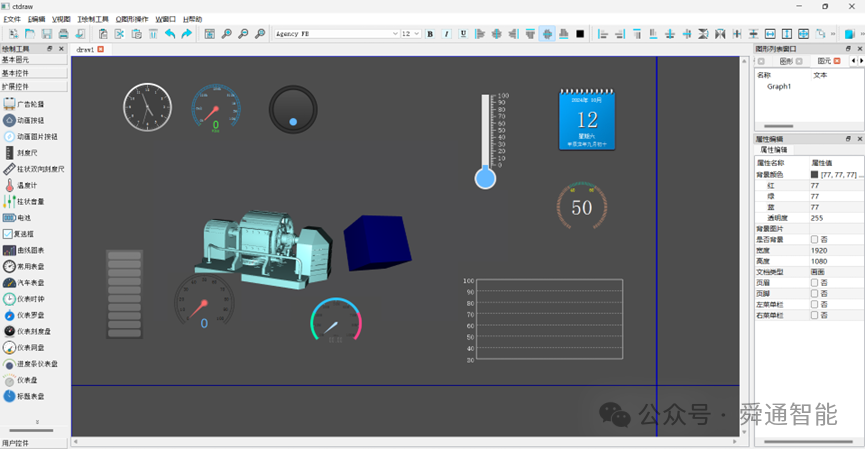This screenshot has height=449, width=865.
Task: Click the black text color swatch
Action: (580, 34)
